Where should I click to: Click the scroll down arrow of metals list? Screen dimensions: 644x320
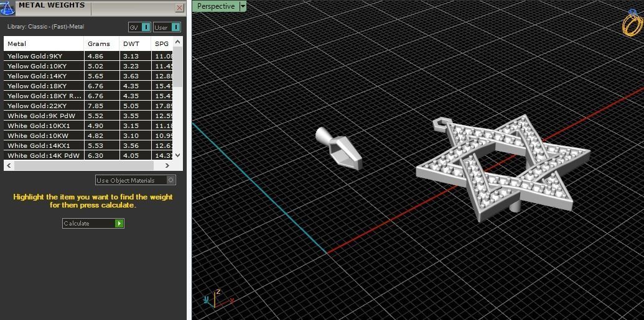[178, 155]
